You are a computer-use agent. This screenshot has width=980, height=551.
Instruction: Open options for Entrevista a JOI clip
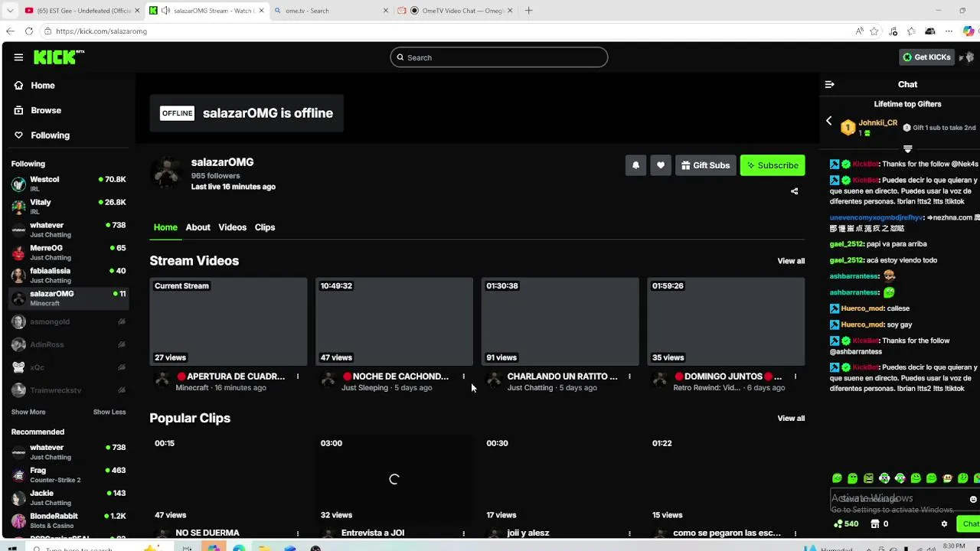pos(463,533)
